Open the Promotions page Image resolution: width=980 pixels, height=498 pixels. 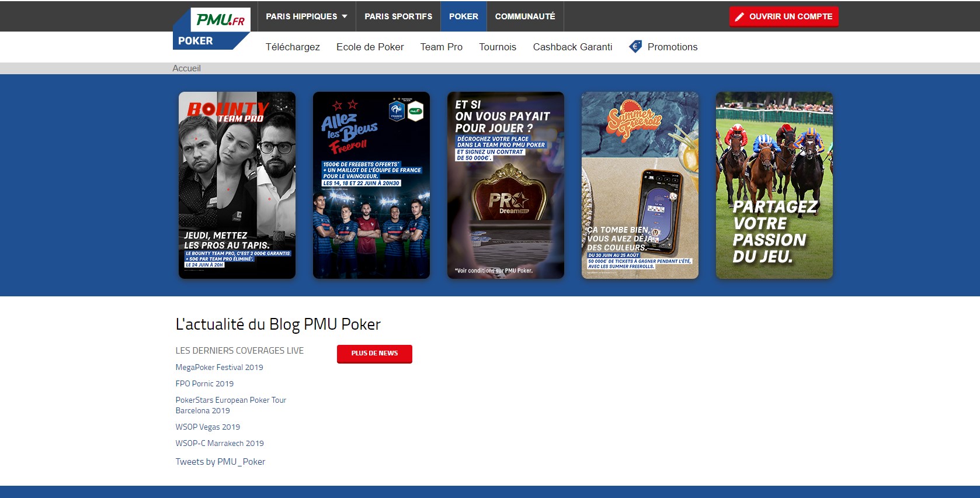pos(672,47)
